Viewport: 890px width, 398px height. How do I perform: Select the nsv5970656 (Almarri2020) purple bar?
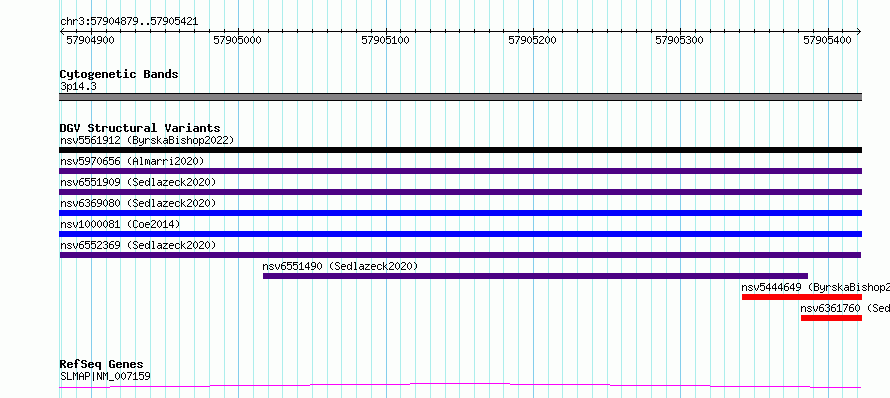coord(460,171)
